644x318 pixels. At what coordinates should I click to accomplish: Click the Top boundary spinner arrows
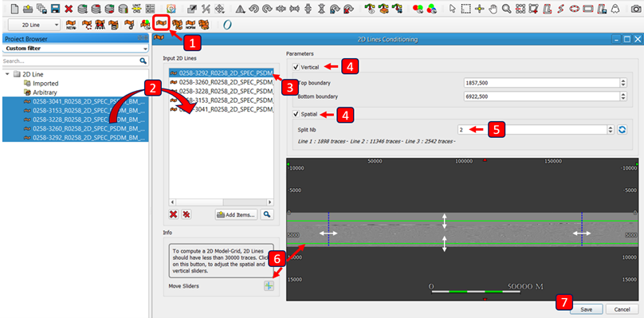(623, 83)
